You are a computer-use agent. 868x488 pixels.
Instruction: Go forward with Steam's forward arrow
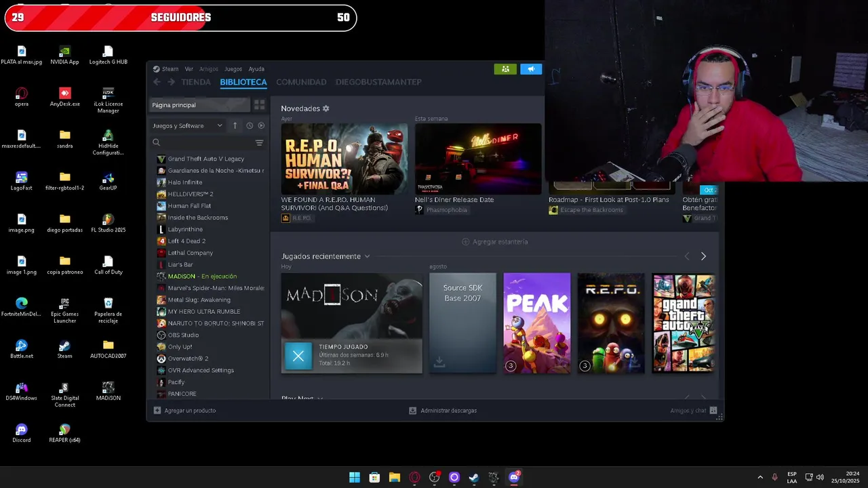[171, 82]
